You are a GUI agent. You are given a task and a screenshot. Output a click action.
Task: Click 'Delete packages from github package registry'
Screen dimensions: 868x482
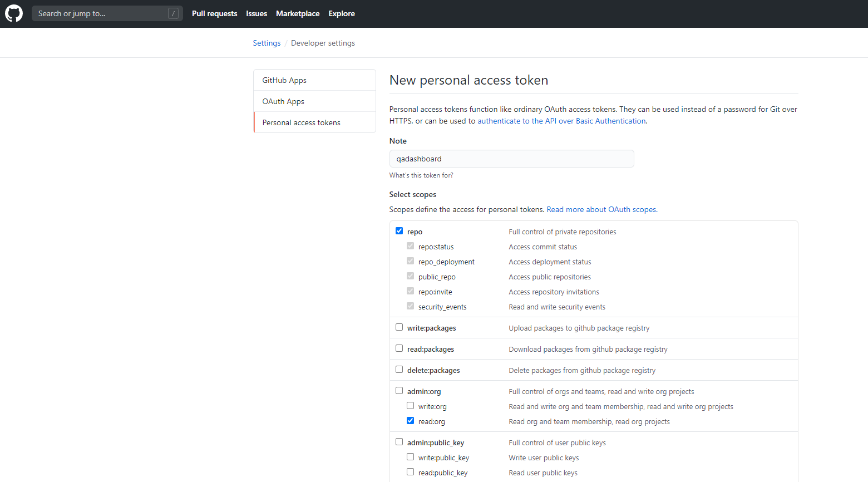[582, 370]
